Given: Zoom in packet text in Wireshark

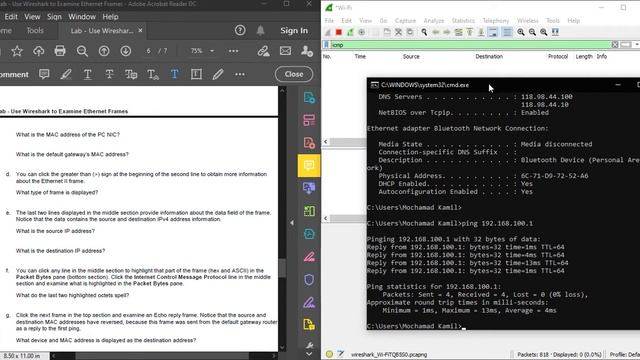Looking at the screenshot, I should 521,32.
